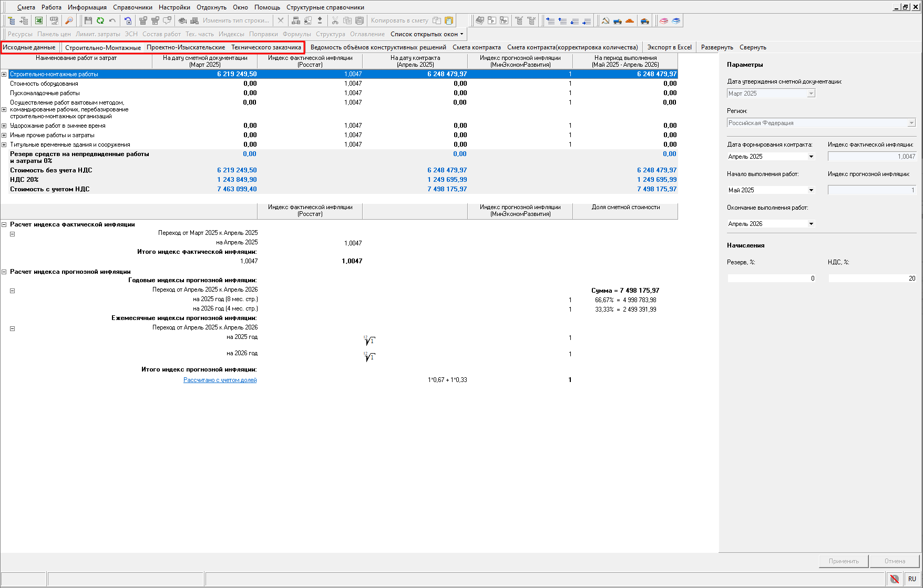923x588 pixels.
Task: Click the Экспорт в Excel button
Action: coord(670,47)
